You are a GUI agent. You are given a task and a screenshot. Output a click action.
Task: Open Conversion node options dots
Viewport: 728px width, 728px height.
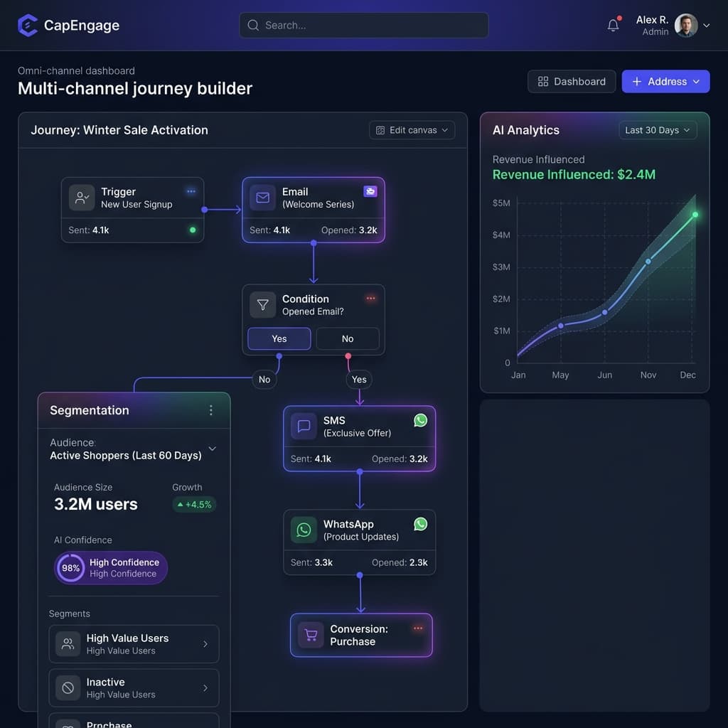[x=418, y=628]
